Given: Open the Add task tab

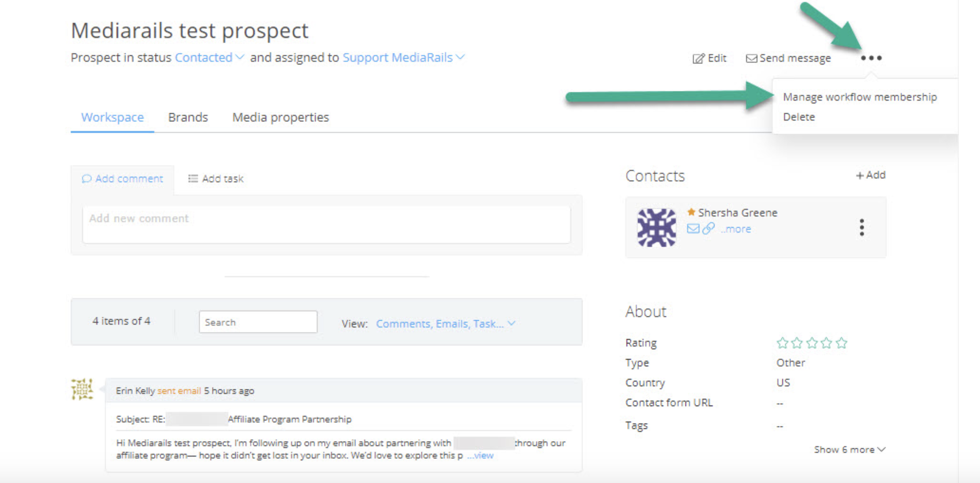Looking at the screenshot, I should tap(216, 178).
